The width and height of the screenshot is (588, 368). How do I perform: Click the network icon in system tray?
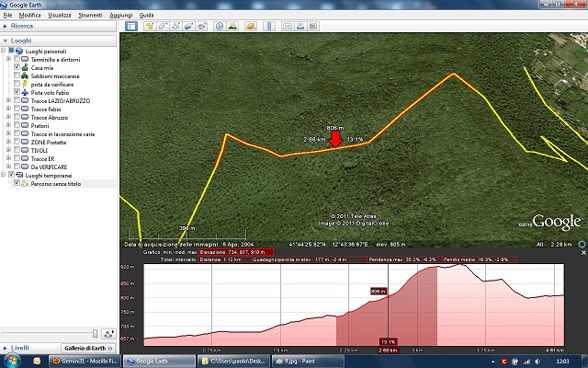[x=526, y=362]
